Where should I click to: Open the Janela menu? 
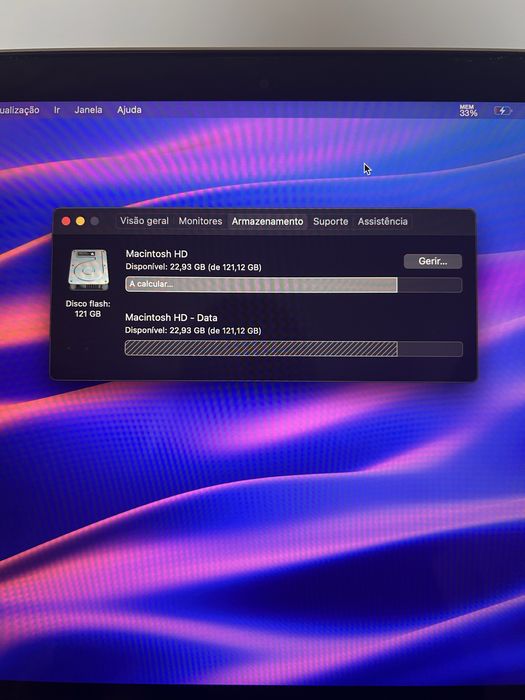click(x=88, y=110)
